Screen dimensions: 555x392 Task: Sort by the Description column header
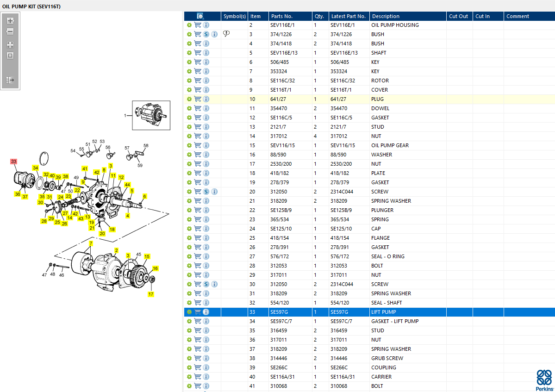click(408, 16)
